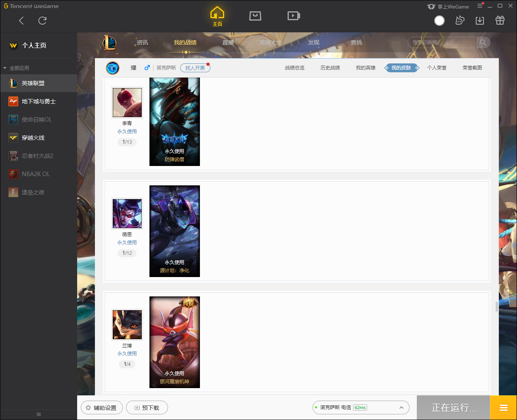
Task: Click the summoner profile avatar icon
Action: (113, 68)
